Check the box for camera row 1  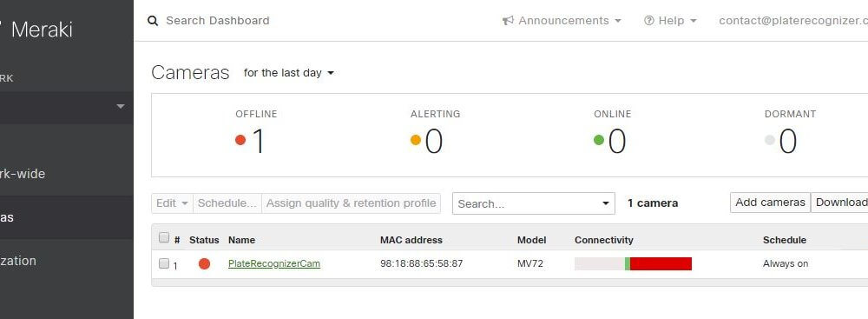click(x=164, y=263)
